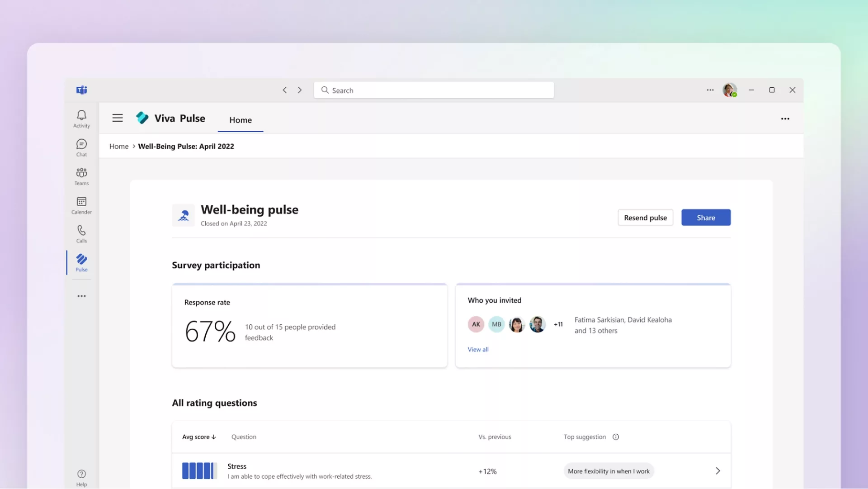Click the +11 additional invitees indicator

558,324
